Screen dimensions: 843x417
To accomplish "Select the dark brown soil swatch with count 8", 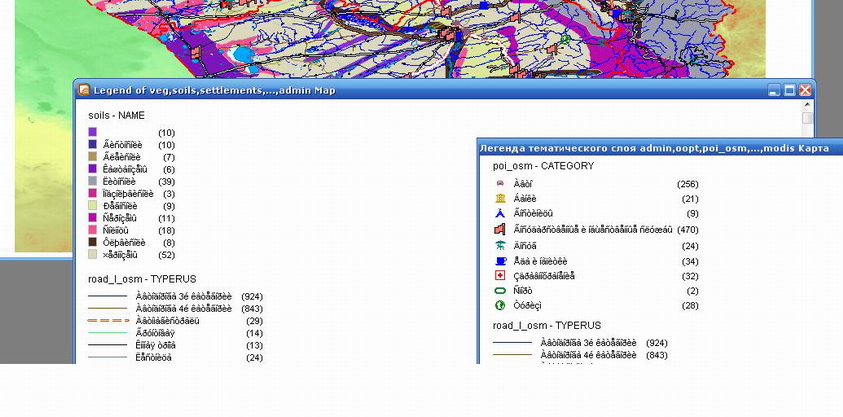I will point(93,242).
